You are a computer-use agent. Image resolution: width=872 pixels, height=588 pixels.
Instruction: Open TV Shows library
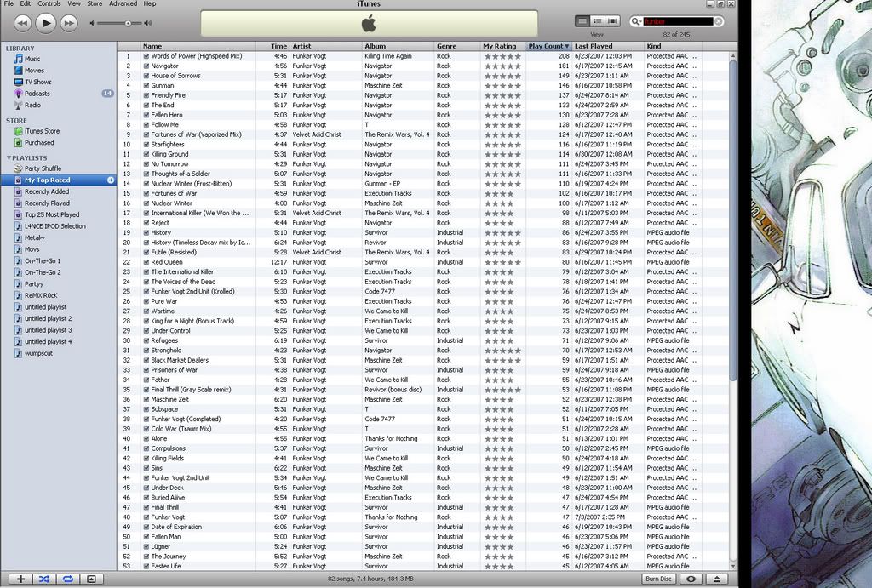[37, 82]
